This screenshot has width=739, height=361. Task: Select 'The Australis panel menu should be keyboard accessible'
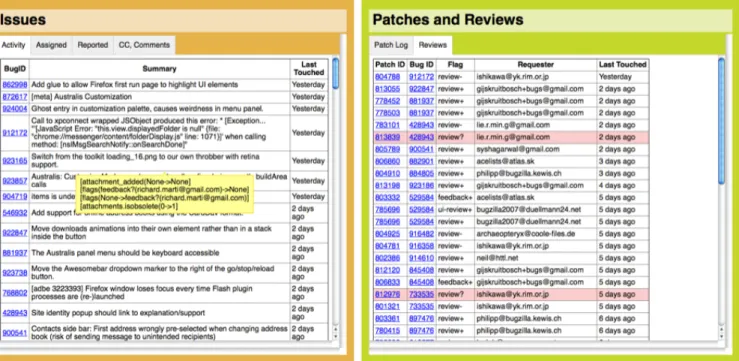click(125, 253)
